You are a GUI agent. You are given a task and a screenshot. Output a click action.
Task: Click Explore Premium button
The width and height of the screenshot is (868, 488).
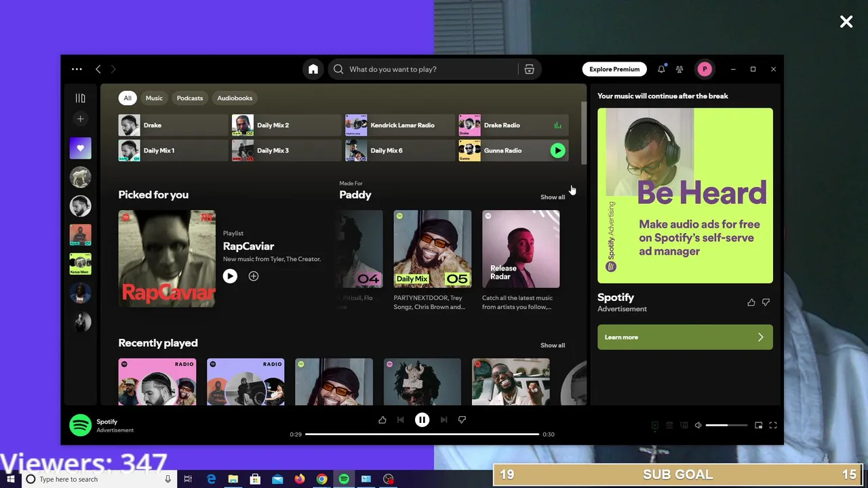tap(614, 69)
